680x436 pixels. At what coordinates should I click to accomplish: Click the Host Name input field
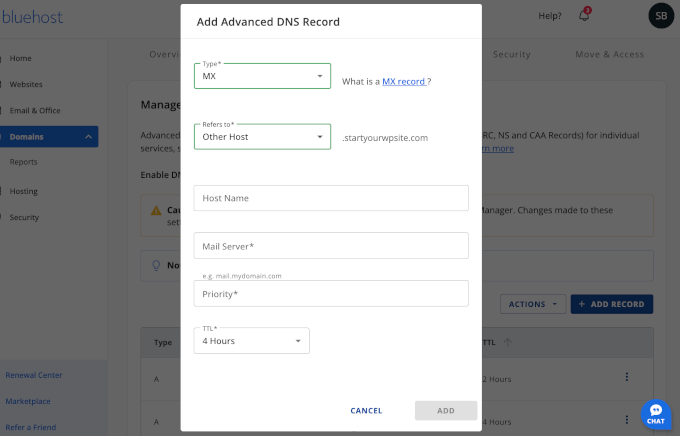point(331,198)
